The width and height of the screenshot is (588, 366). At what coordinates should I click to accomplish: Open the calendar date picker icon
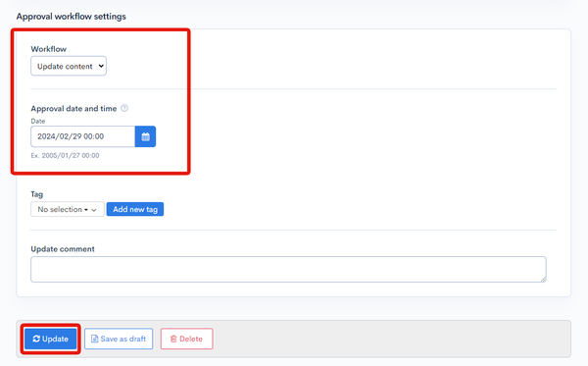(x=145, y=136)
